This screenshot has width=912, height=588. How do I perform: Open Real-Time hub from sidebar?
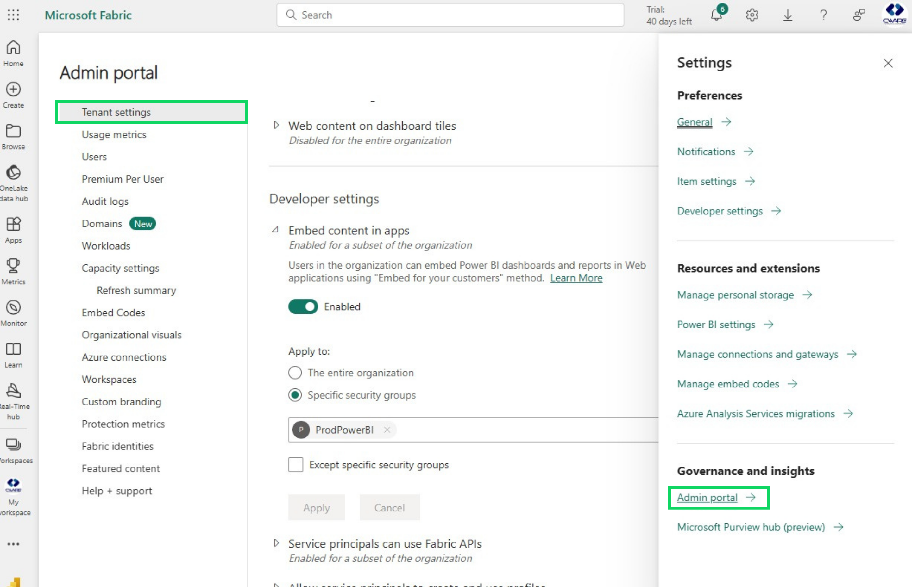(13, 400)
